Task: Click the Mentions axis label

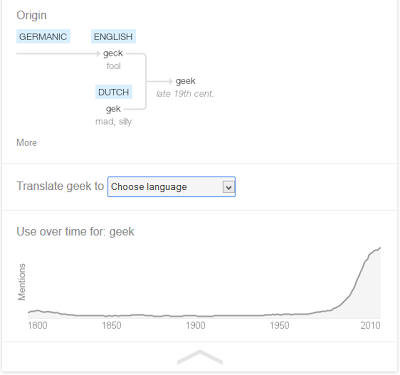Action: point(22,282)
